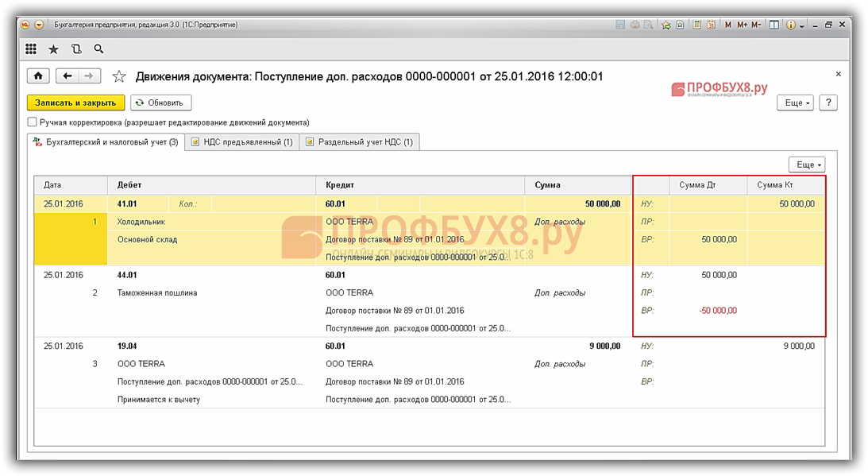Open the History scroll icon
Screen dimensions: 868x476
(76, 49)
